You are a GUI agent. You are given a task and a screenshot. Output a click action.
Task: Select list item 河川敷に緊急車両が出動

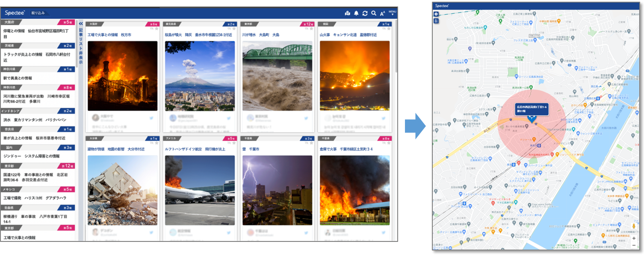click(x=38, y=99)
